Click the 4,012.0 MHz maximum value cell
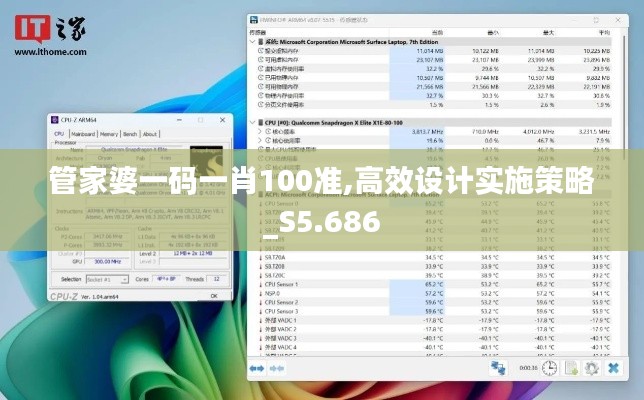The image size is (644, 400). click(538, 131)
